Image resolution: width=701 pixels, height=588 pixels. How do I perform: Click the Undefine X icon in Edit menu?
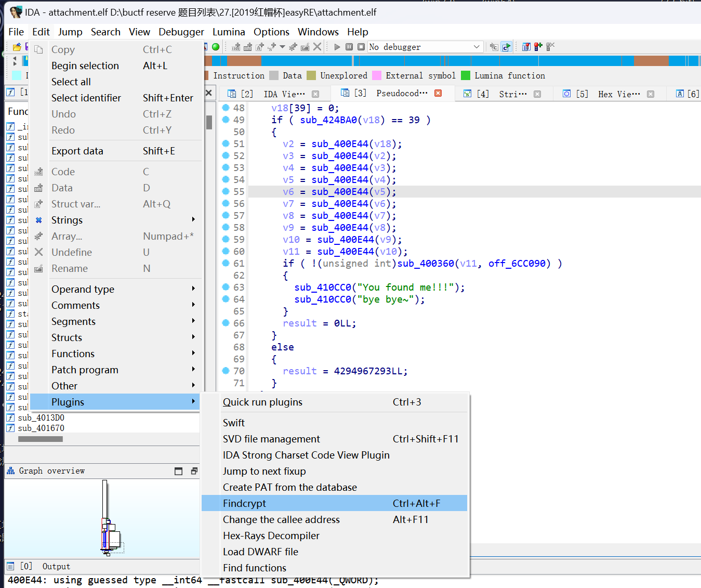pyautogui.click(x=38, y=252)
